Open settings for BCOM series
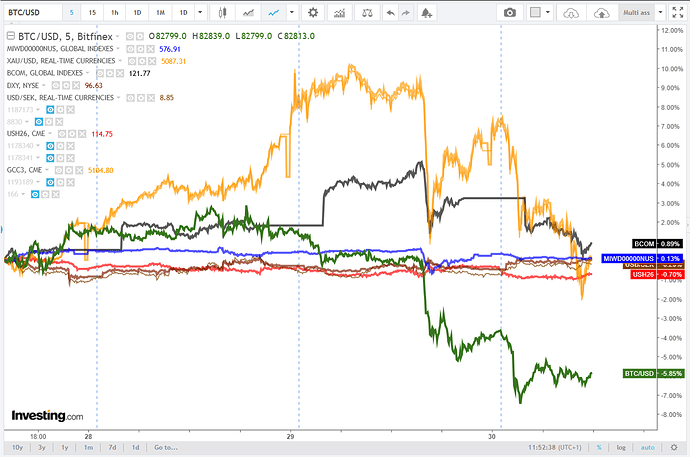 pos(110,73)
